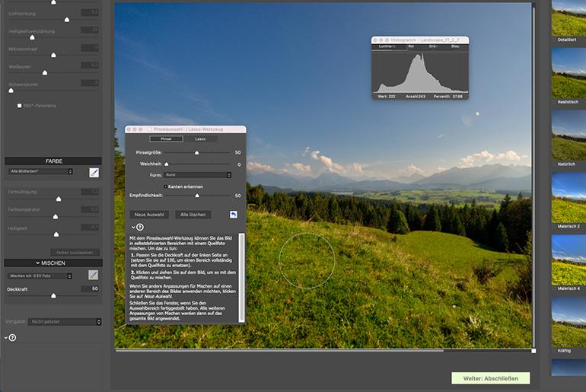Open the Form dropdown set to Rund

pyautogui.click(x=198, y=175)
